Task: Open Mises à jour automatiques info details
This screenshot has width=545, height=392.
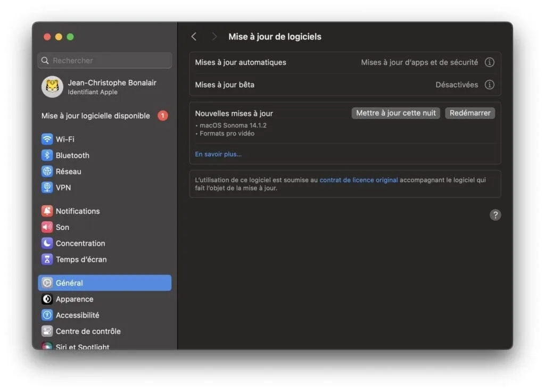Action: point(489,62)
